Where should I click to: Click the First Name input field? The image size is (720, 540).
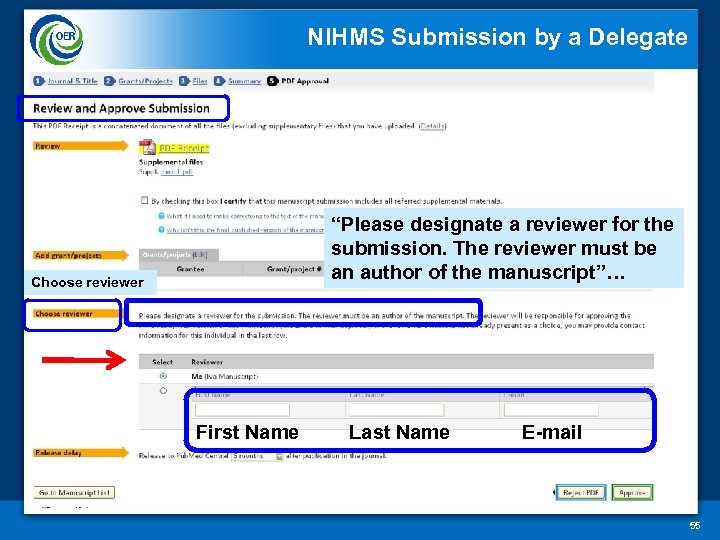point(242,410)
